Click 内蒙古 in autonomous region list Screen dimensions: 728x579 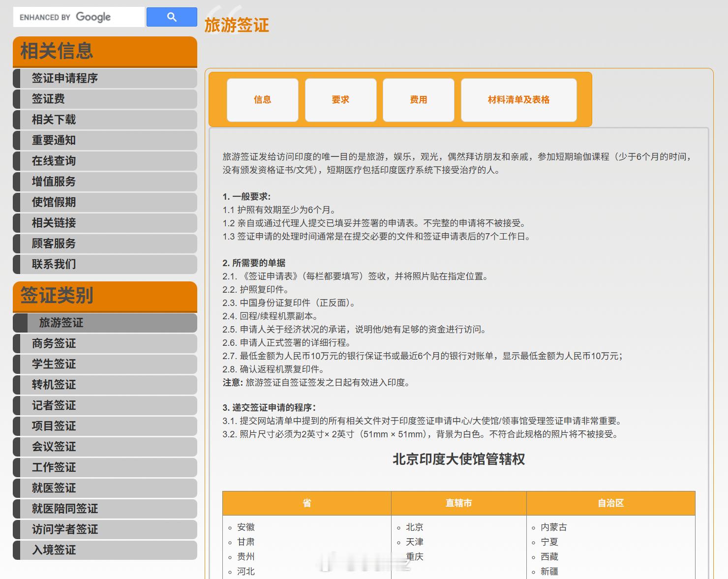click(x=554, y=527)
